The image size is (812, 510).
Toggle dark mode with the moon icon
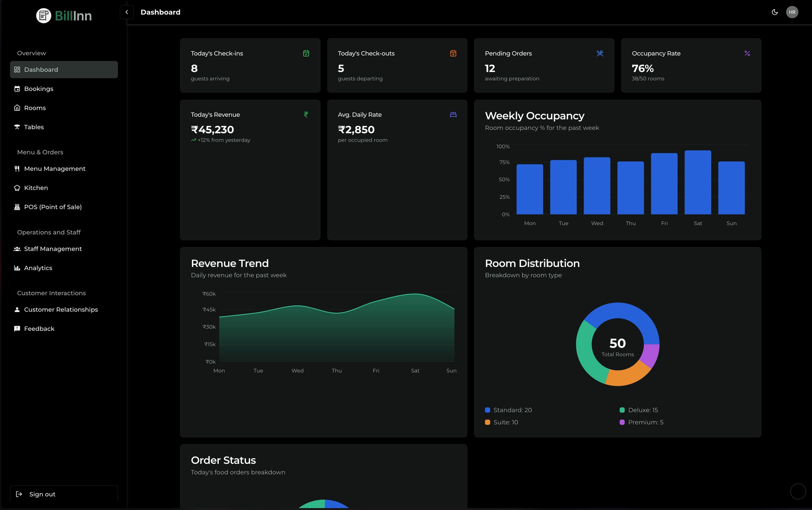click(x=775, y=12)
